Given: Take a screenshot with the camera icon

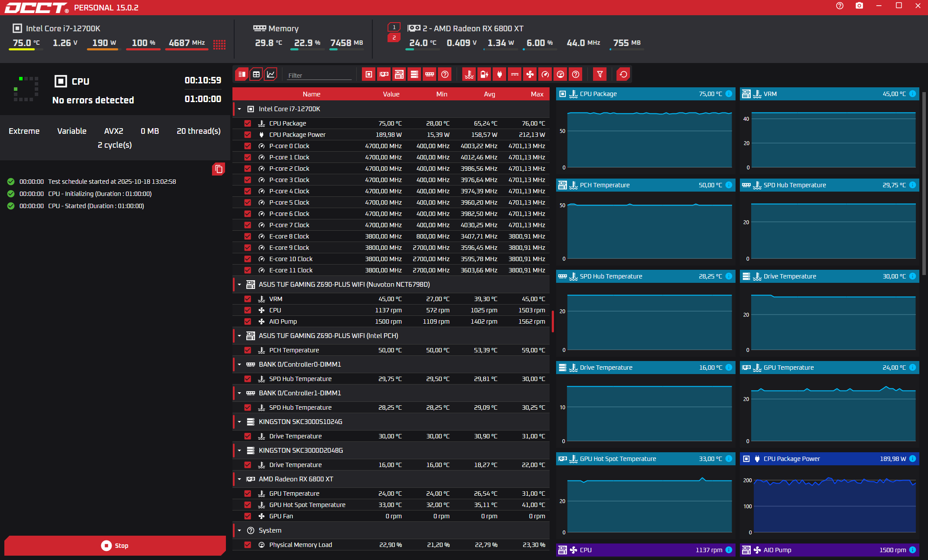Looking at the screenshot, I should point(859,6).
